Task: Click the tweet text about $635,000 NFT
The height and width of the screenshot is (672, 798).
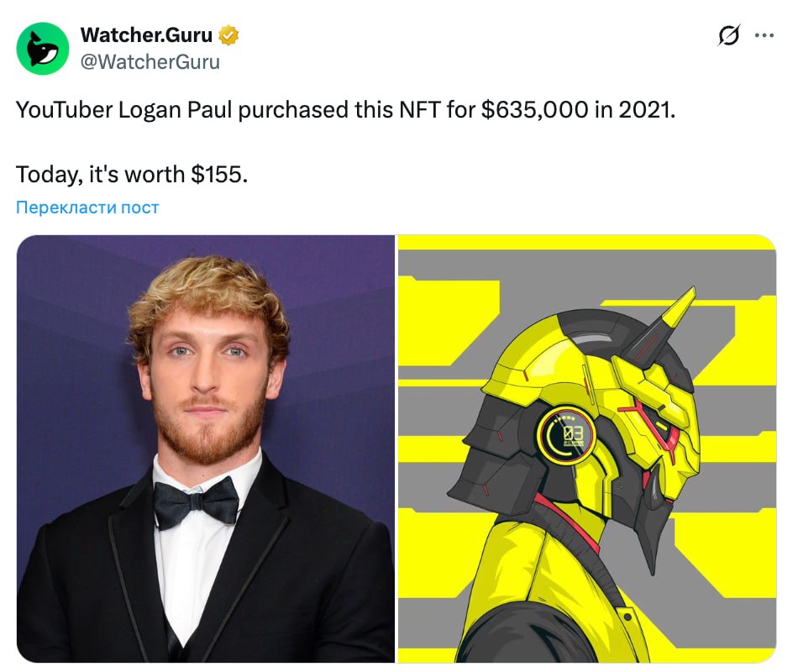Action: (345, 109)
